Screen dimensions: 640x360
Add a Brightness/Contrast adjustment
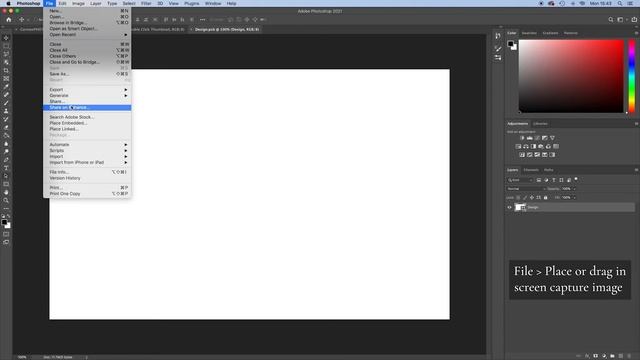click(x=522, y=138)
